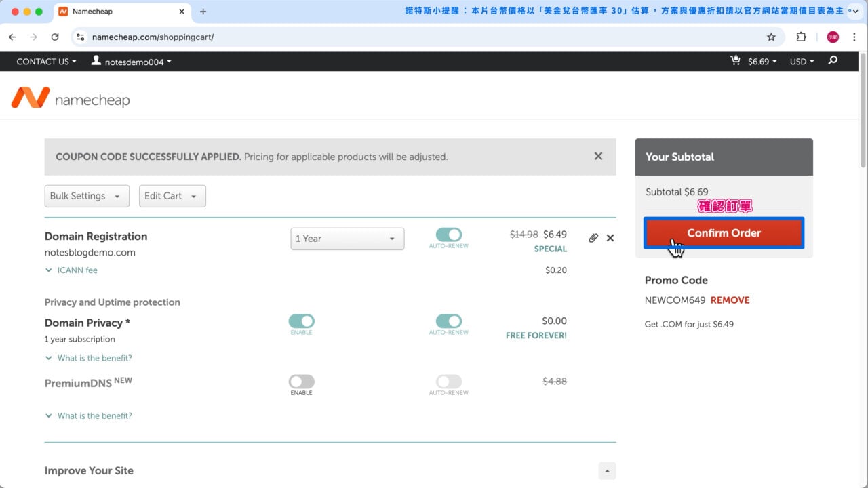The image size is (868, 488).
Task: Remove the NEWCOM649 promo code
Action: coord(730,300)
